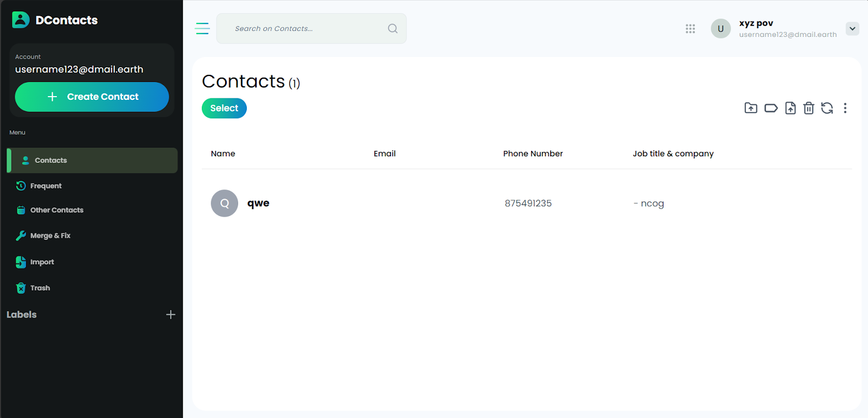Open the search magnifier in the search bar
Image resolution: width=868 pixels, height=418 pixels.
point(392,28)
